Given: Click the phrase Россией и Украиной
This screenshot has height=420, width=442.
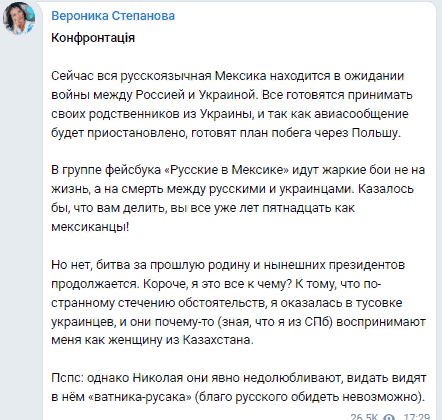Looking at the screenshot, I should pyautogui.click(x=196, y=95).
